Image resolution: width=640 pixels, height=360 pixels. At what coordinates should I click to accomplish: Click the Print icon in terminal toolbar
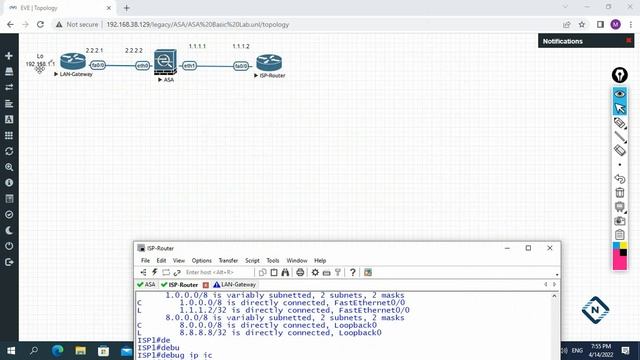click(x=300, y=272)
